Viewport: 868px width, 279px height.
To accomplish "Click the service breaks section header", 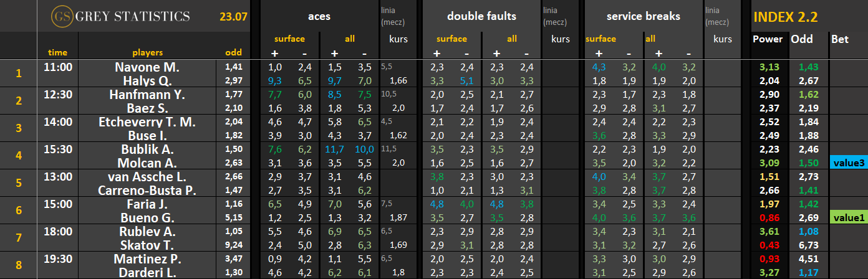I will pos(642,17).
